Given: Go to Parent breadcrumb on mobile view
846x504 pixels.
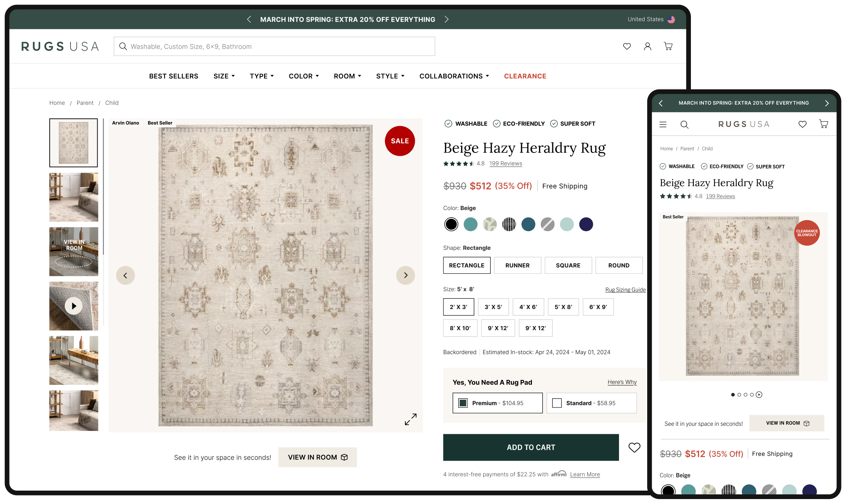Looking at the screenshot, I should pyautogui.click(x=687, y=149).
